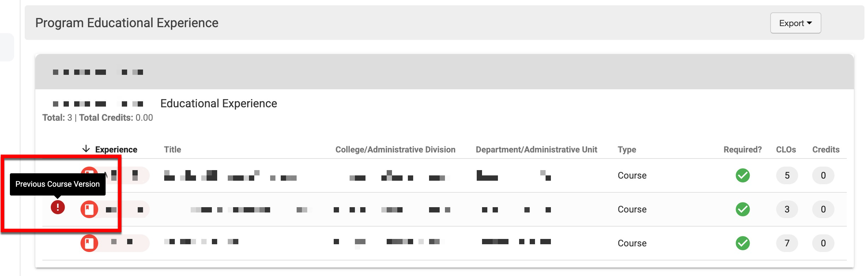This screenshot has height=276, width=868.
Task: Click the green required checkmark in second row
Action: [x=742, y=209]
